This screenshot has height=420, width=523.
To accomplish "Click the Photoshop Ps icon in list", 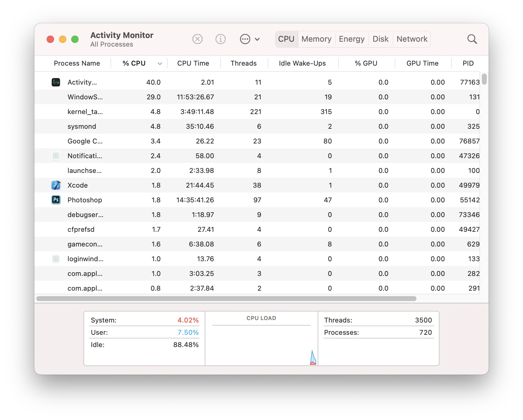I will (56, 200).
